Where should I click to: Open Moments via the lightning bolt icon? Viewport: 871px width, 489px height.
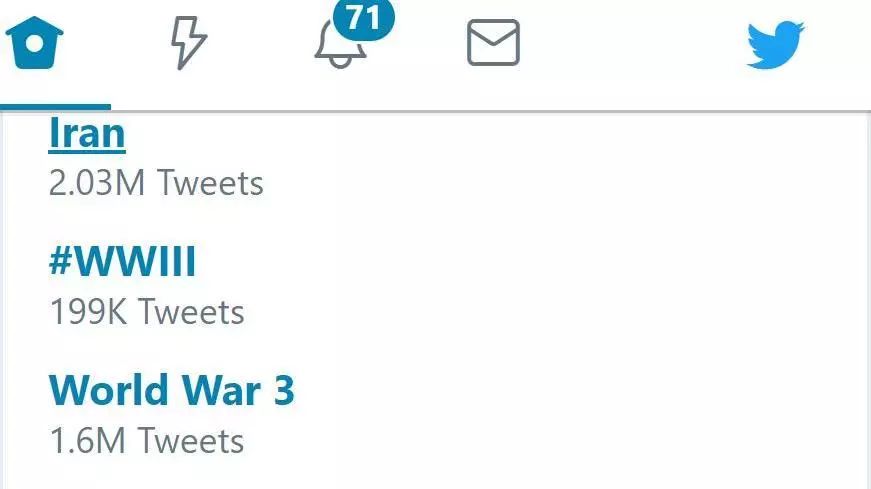(x=188, y=43)
